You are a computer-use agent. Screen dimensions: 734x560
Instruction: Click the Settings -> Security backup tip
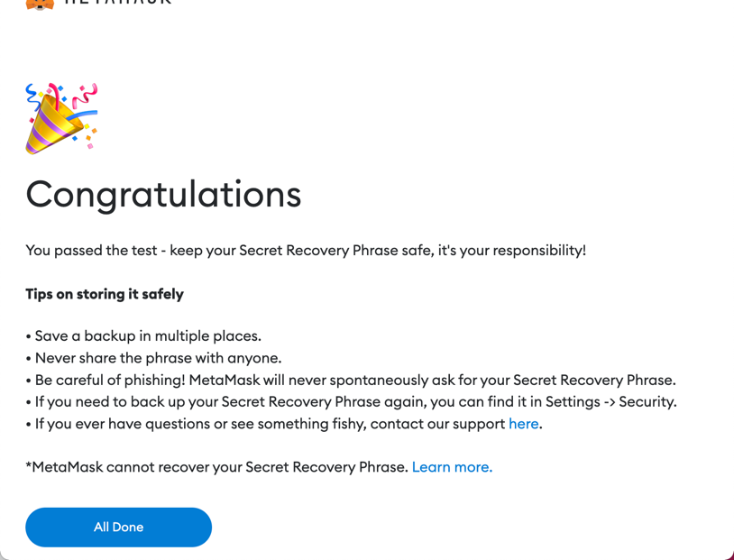pyautogui.click(x=352, y=401)
